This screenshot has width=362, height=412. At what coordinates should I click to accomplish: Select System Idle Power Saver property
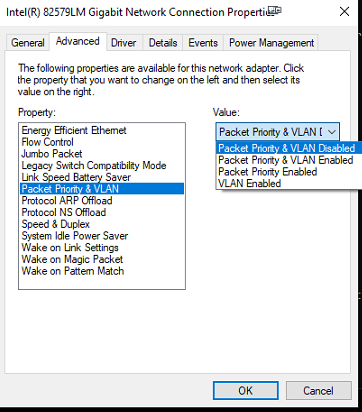point(102,236)
